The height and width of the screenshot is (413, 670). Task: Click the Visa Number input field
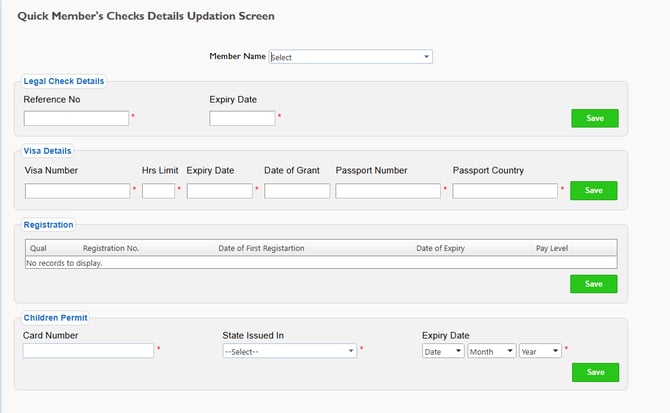(77, 191)
